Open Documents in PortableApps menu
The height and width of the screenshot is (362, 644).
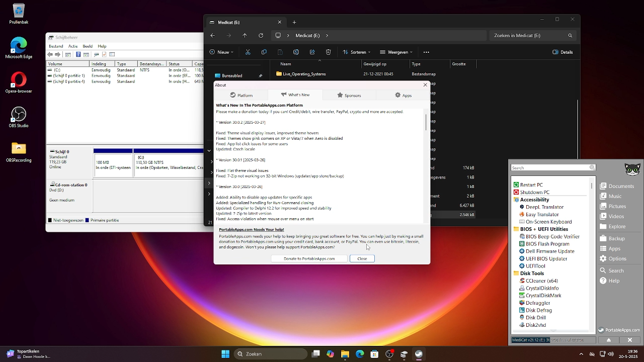click(617, 186)
